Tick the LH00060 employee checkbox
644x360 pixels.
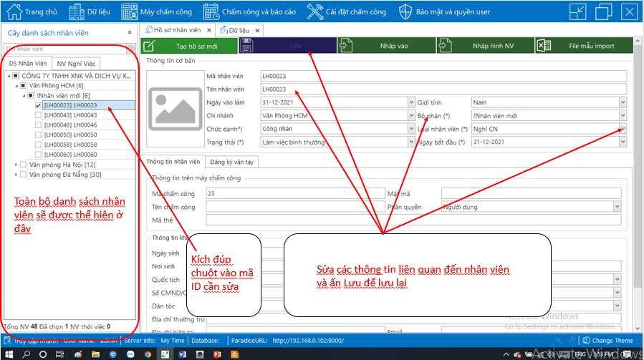pos(38,155)
